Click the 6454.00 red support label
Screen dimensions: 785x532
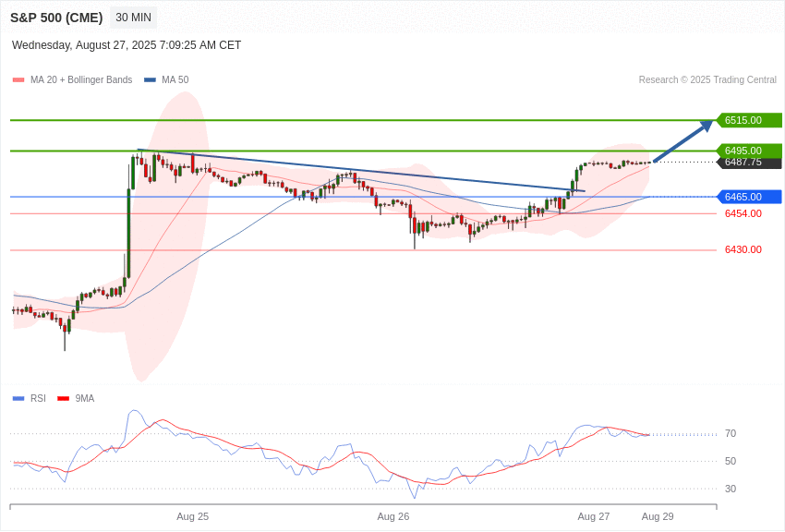click(743, 213)
